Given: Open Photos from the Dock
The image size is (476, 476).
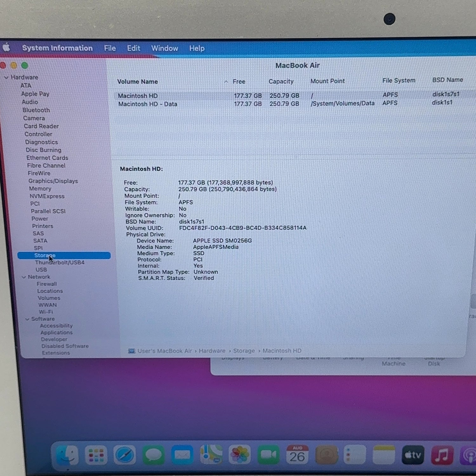Looking at the screenshot, I should click(240, 455).
